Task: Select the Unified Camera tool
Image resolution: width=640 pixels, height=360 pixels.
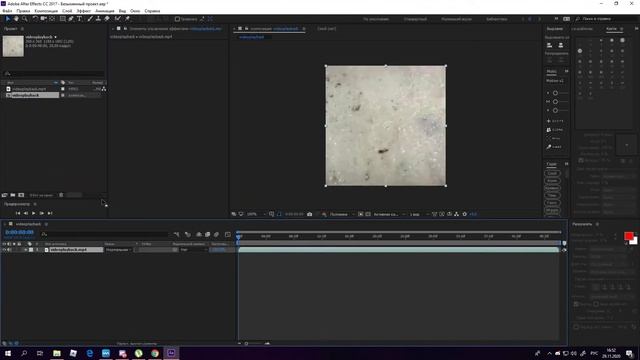Action: tap(43, 19)
